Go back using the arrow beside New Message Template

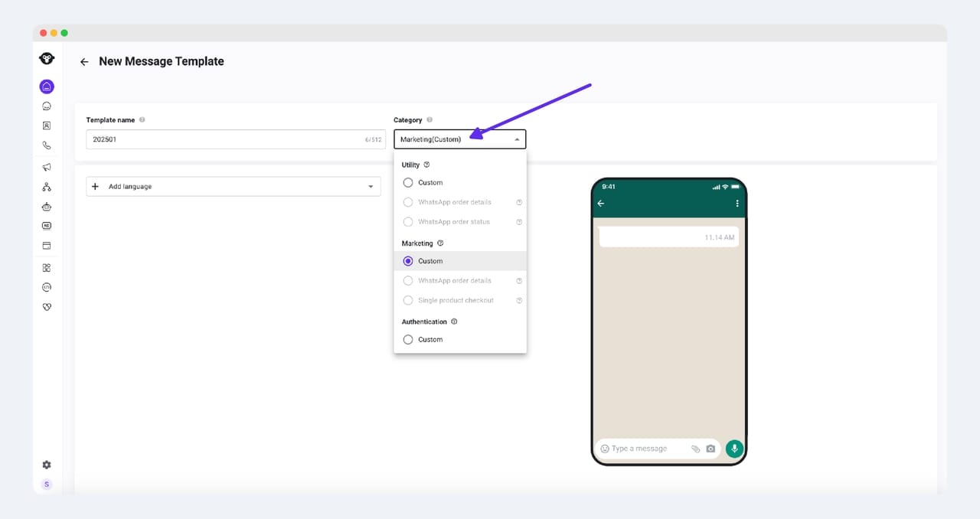[84, 62]
